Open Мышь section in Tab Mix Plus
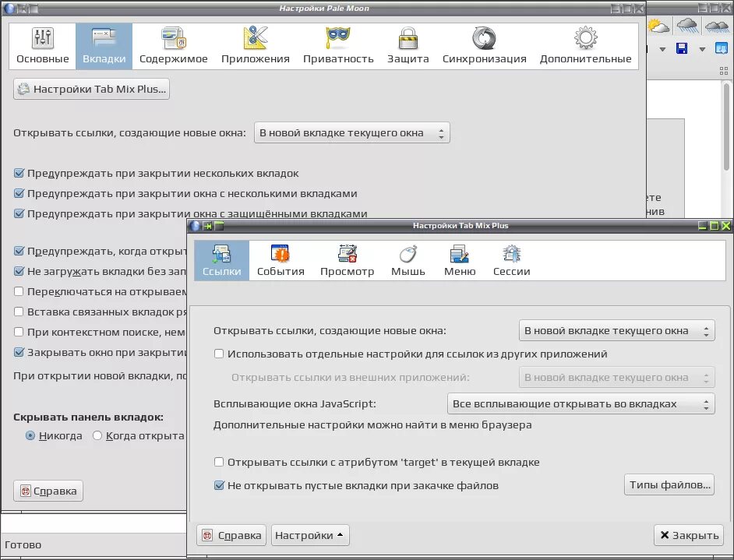The image size is (734, 560). tap(408, 261)
